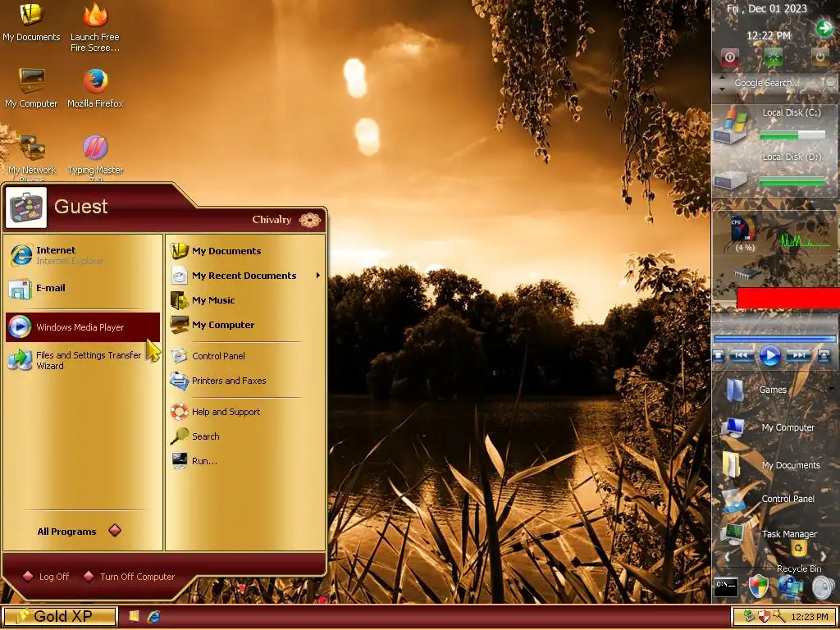
Task: Launch Internet Explorer from quick launch
Action: (154, 616)
